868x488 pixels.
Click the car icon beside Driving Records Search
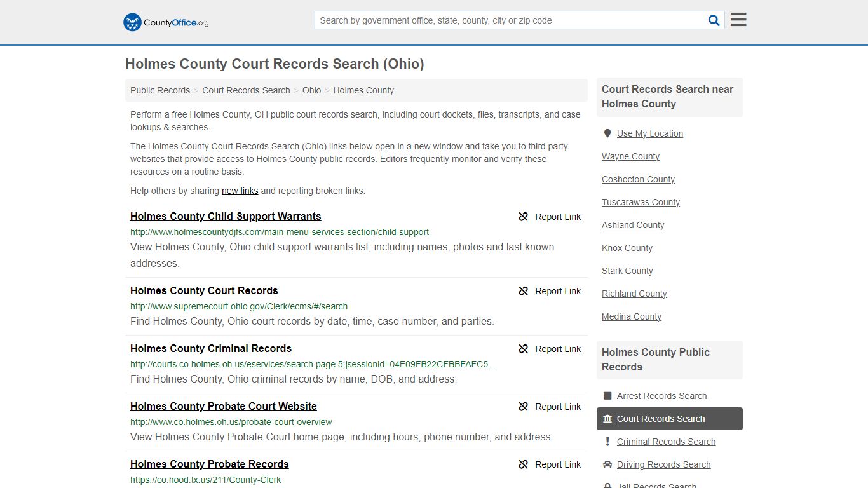click(x=607, y=464)
